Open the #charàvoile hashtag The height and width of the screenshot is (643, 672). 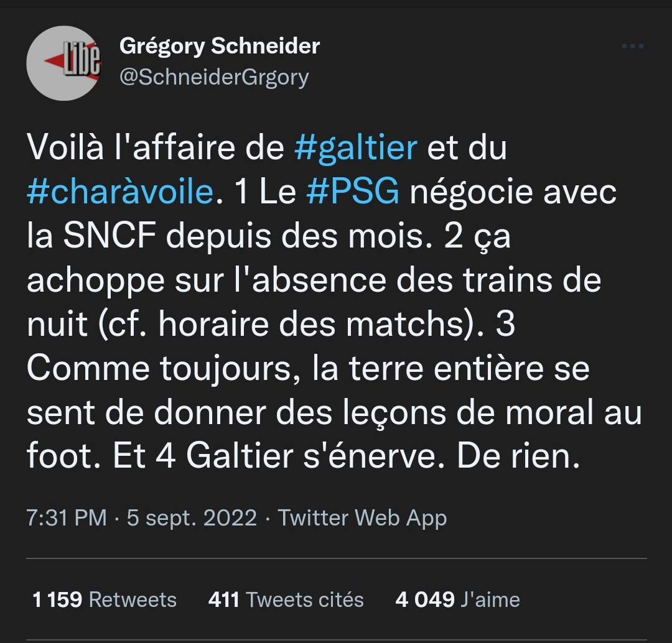coord(120,192)
